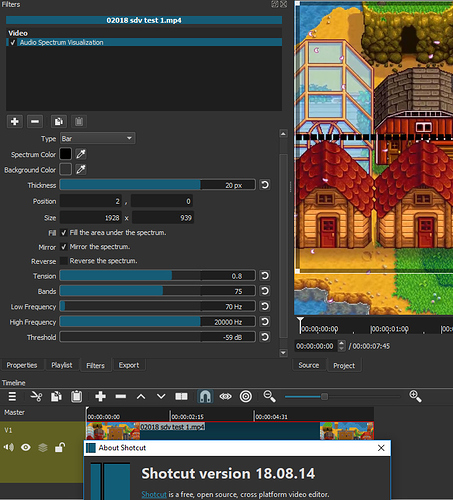Reset Tension to default
This screenshot has height=500, width=453.
pyautogui.click(x=265, y=276)
